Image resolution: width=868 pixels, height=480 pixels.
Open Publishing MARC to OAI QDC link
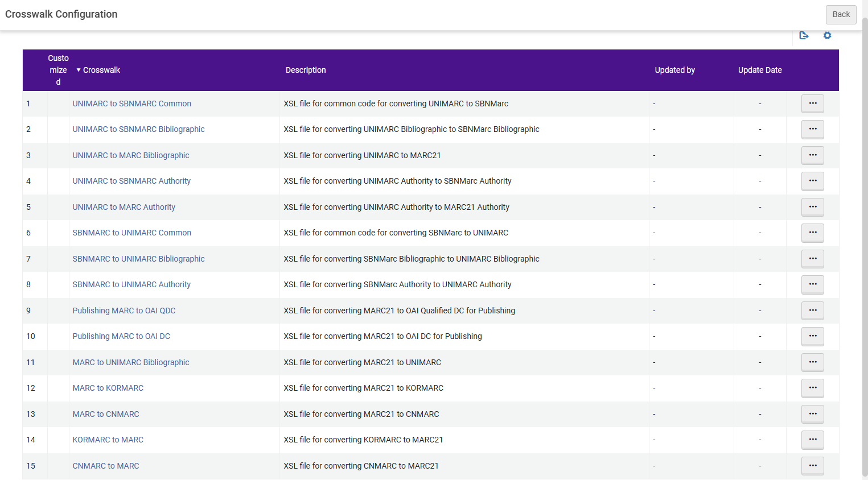(x=124, y=311)
